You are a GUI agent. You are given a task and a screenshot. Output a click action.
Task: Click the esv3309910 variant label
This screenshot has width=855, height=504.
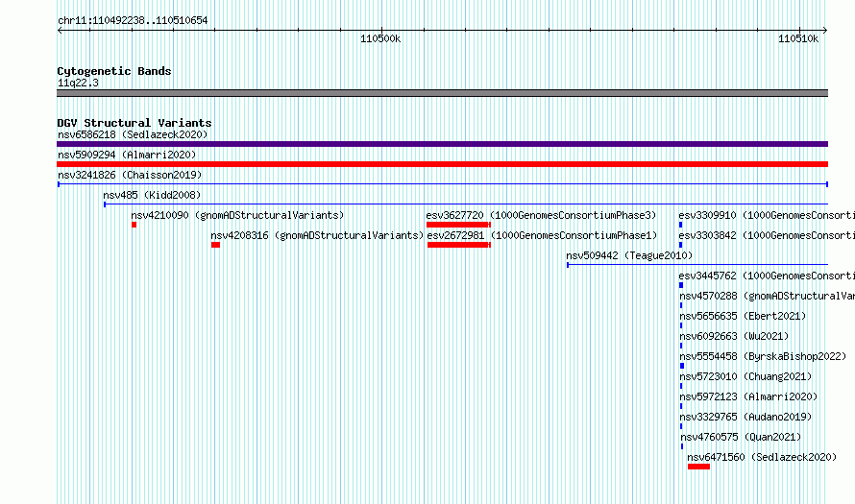(767, 215)
